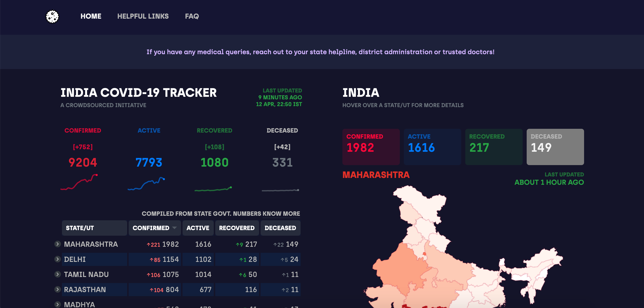
Task: Sort by STATE/UT column header
Action: (94, 228)
